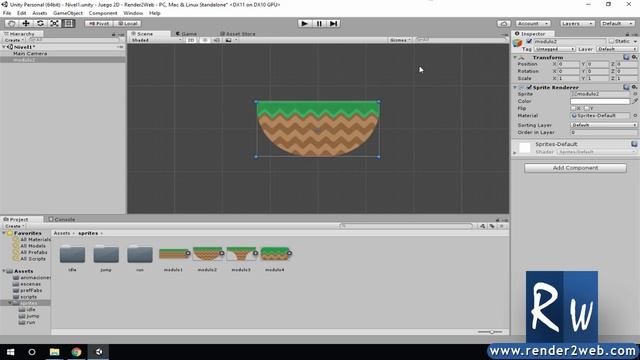The height and width of the screenshot is (360, 640).
Task: Enable Flip X checkbox
Action: (573, 108)
